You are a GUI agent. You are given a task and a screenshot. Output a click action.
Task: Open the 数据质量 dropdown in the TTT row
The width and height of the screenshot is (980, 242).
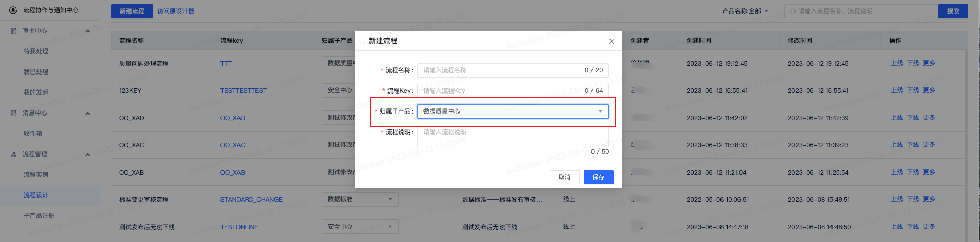(x=338, y=63)
